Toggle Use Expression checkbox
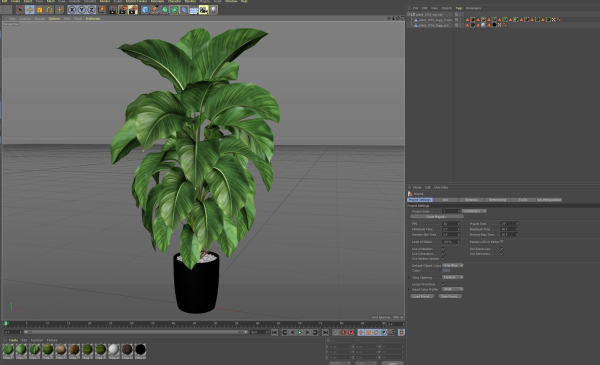Viewport: 600px width, 365px height. [x=502, y=249]
